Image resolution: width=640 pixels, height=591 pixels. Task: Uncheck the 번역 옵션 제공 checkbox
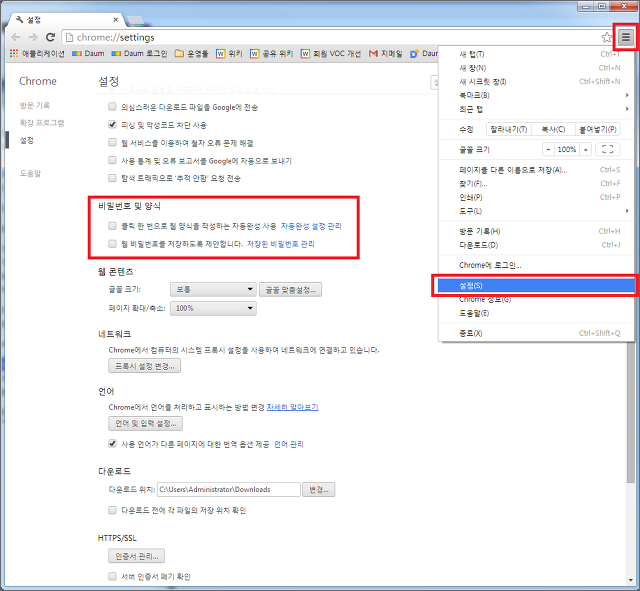coord(112,444)
